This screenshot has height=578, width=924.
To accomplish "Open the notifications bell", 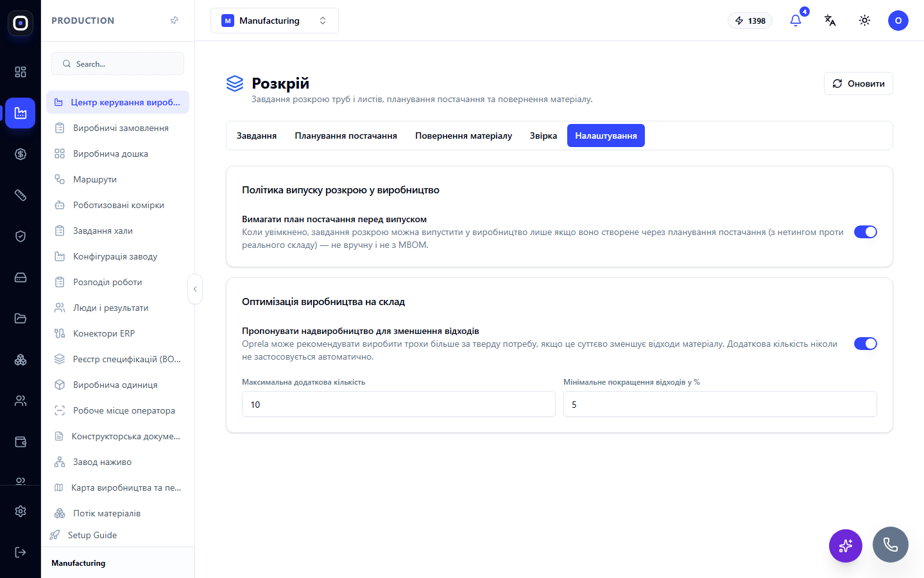I will click(796, 21).
